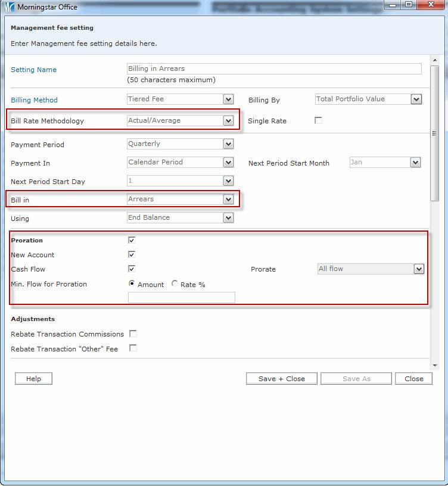
Task: Toggle the Single Rate checkbox
Action: click(x=318, y=120)
